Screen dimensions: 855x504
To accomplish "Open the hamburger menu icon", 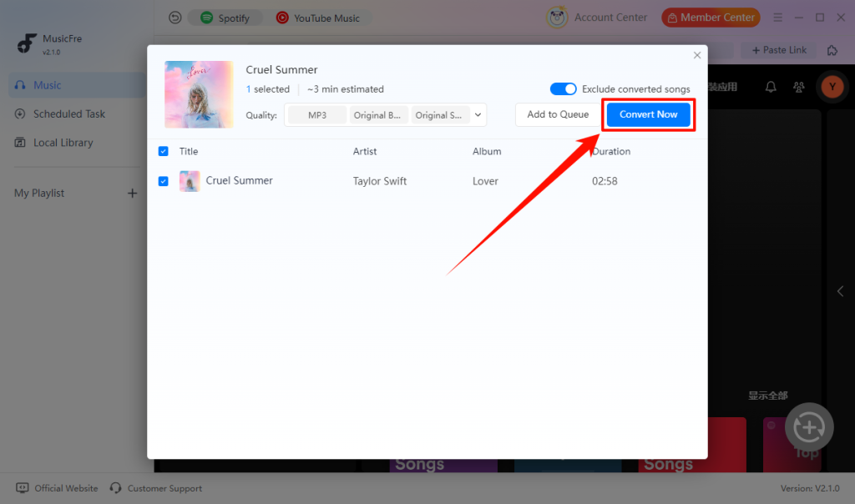I will pyautogui.click(x=777, y=18).
